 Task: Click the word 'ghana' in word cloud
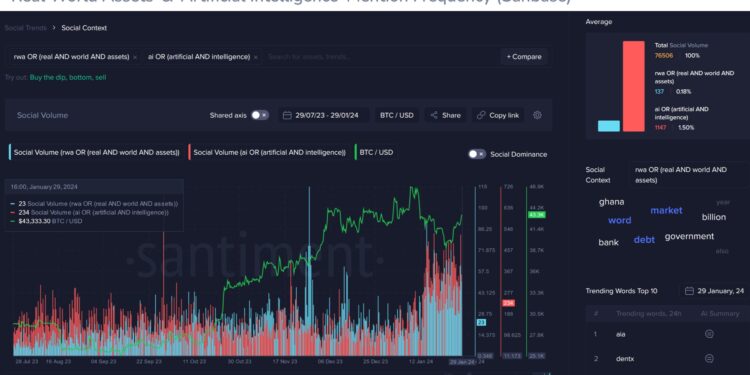point(611,202)
